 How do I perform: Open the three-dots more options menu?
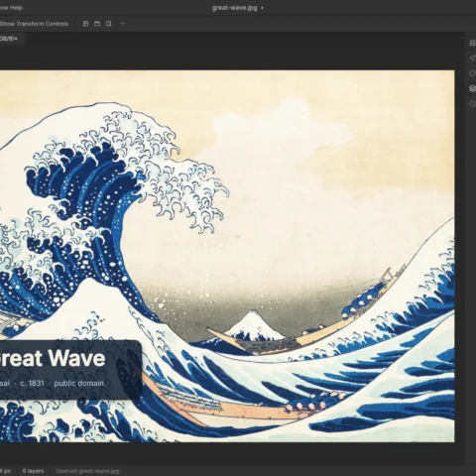point(123,24)
